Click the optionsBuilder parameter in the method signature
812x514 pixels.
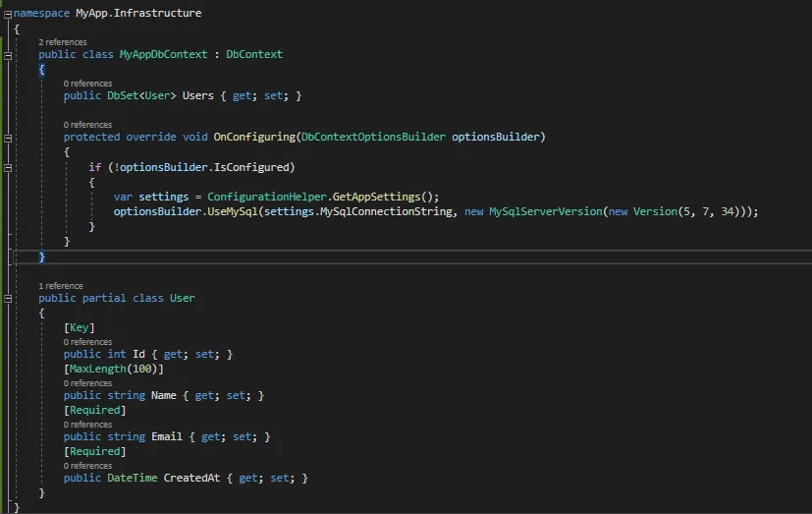[x=495, y=137]
